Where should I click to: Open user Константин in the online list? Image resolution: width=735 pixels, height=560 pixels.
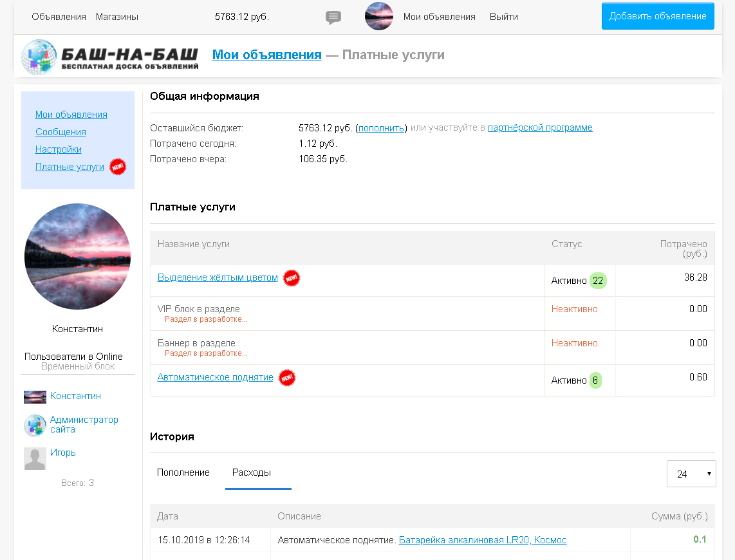[75, 396]
